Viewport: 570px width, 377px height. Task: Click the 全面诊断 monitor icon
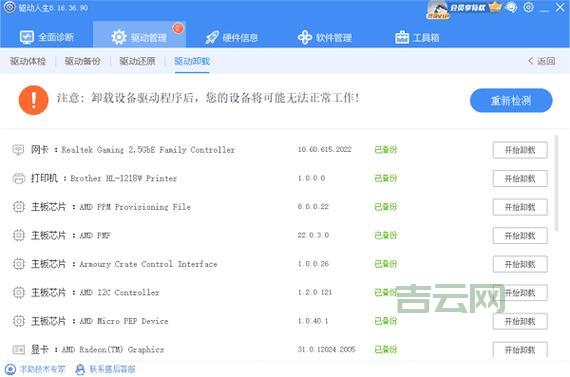[27, 37]
